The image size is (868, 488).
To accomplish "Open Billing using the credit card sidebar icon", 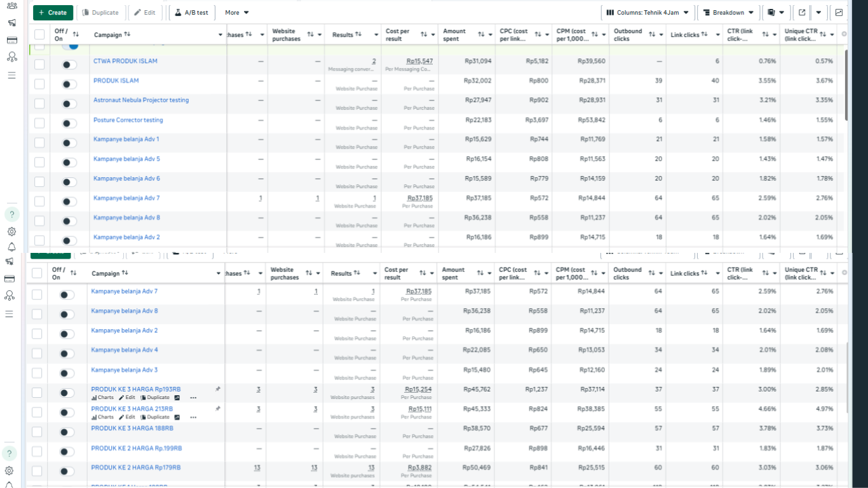I will click(x=11, y=39).
